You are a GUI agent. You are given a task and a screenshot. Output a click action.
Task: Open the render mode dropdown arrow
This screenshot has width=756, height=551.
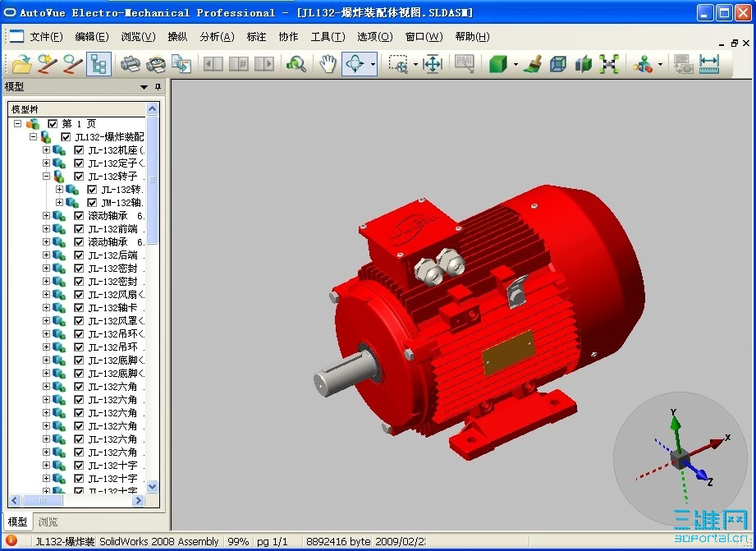pos(515,64)
